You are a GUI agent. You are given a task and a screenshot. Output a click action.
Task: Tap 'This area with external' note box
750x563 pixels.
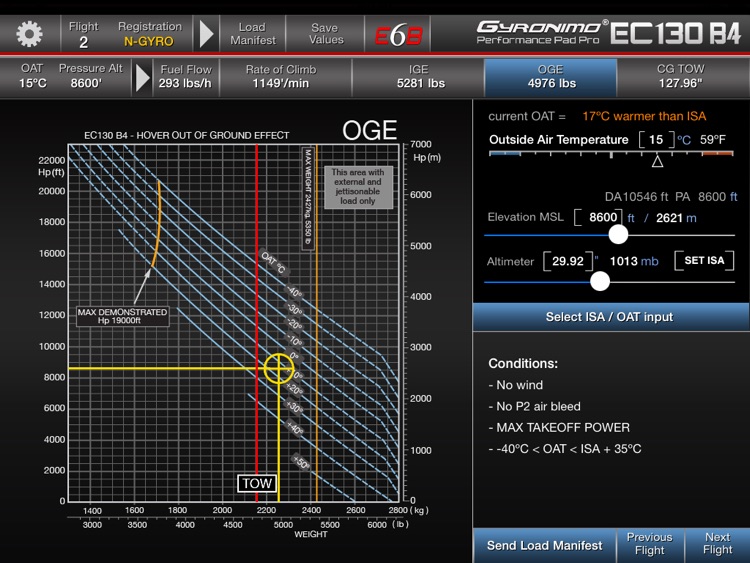(358, 187)
